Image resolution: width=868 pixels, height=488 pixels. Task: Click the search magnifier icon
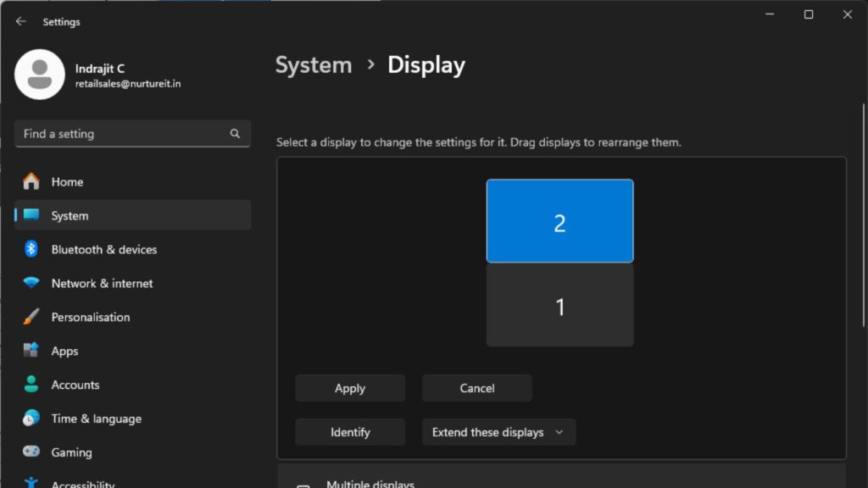tap(235, 134)
